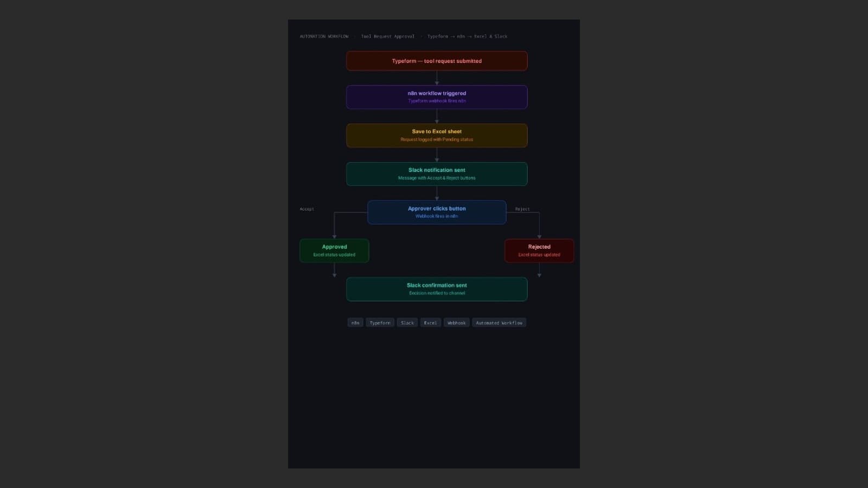Select the 'Slack confirmation sent' node

click(x=437, y=289)
